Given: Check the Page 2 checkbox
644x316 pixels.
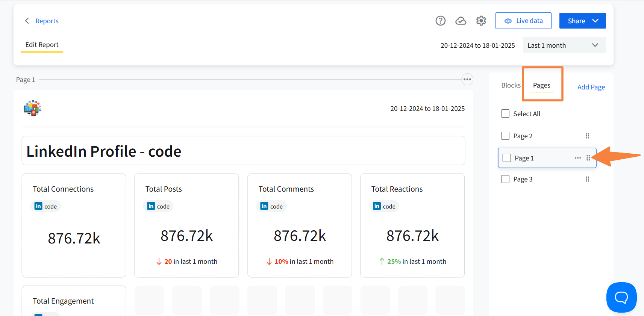Looking at the screenshot, I should pos(505,136).
